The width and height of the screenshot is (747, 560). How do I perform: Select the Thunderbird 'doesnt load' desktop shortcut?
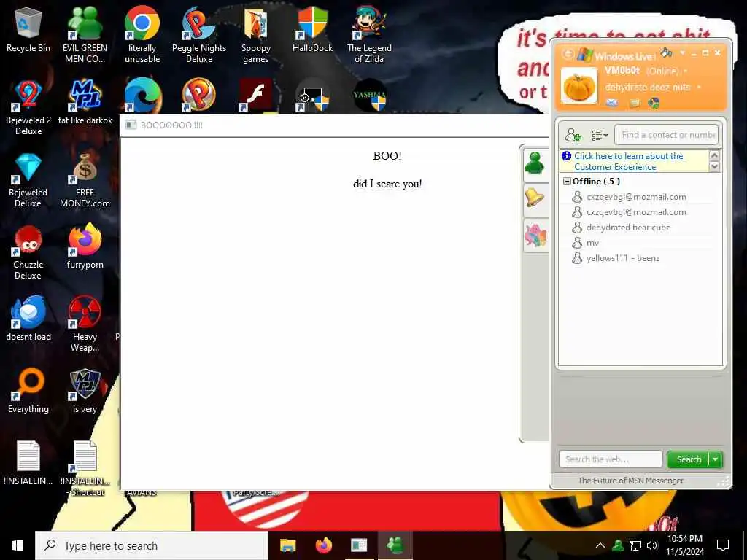click(28, 318)
